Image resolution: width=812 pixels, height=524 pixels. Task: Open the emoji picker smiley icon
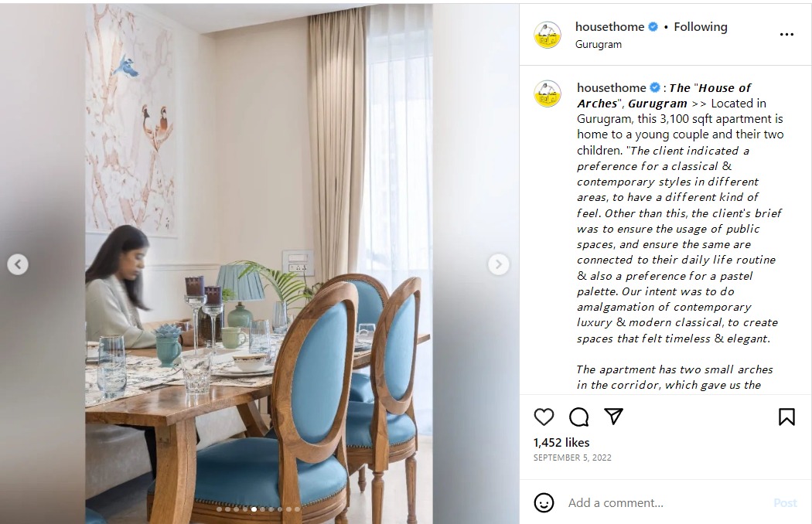click(x=544, y=503)
